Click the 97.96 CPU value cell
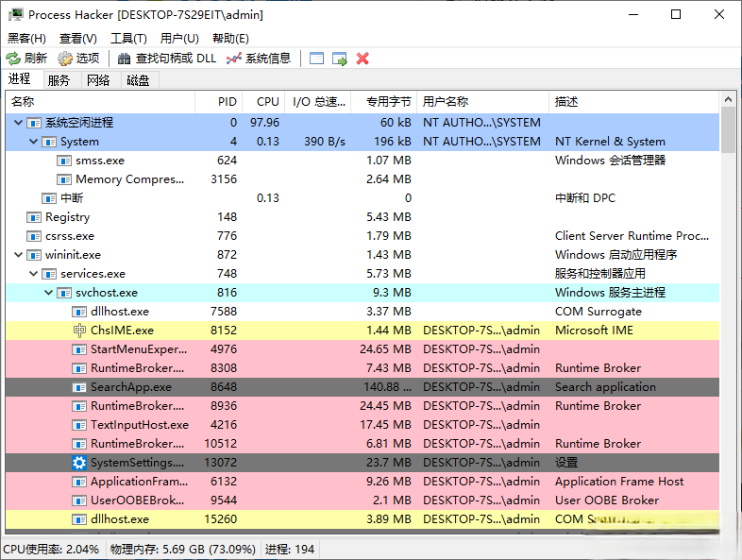Image resolution: width=742 pixels, height=560 pixels. pos(264,123)
